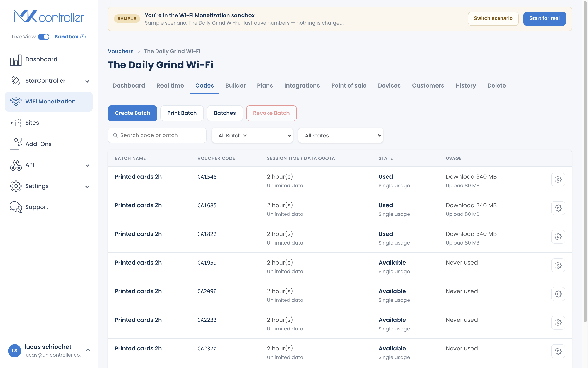
Task: Click the STATE column header
Action: click(386, 158)
